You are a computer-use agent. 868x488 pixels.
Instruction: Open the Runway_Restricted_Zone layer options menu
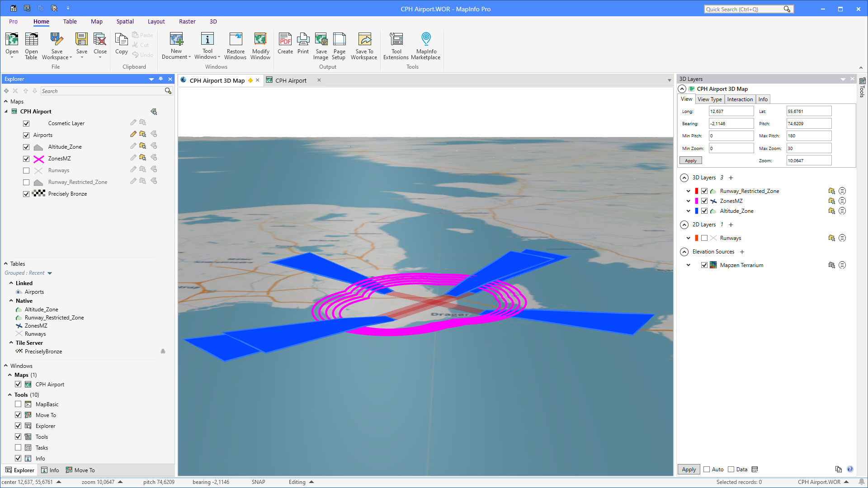pos(842,191)
